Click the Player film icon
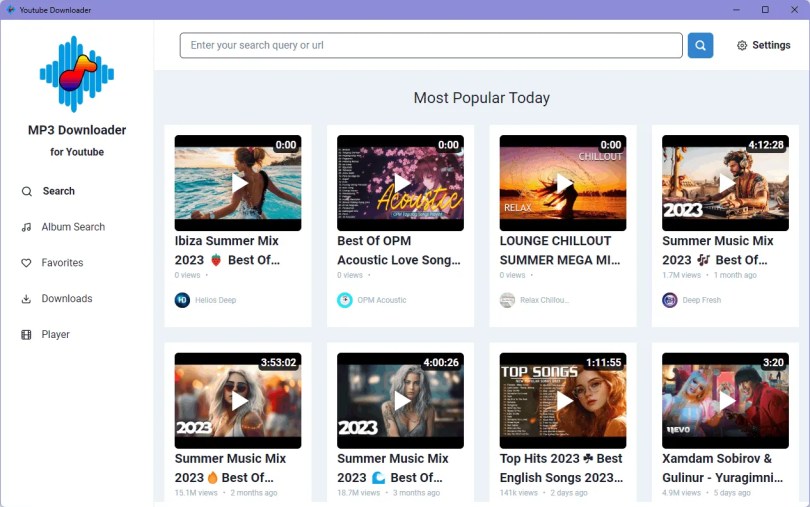Image resolution: width=810 pixels, height=507 pixels. (x=26, y=334)
